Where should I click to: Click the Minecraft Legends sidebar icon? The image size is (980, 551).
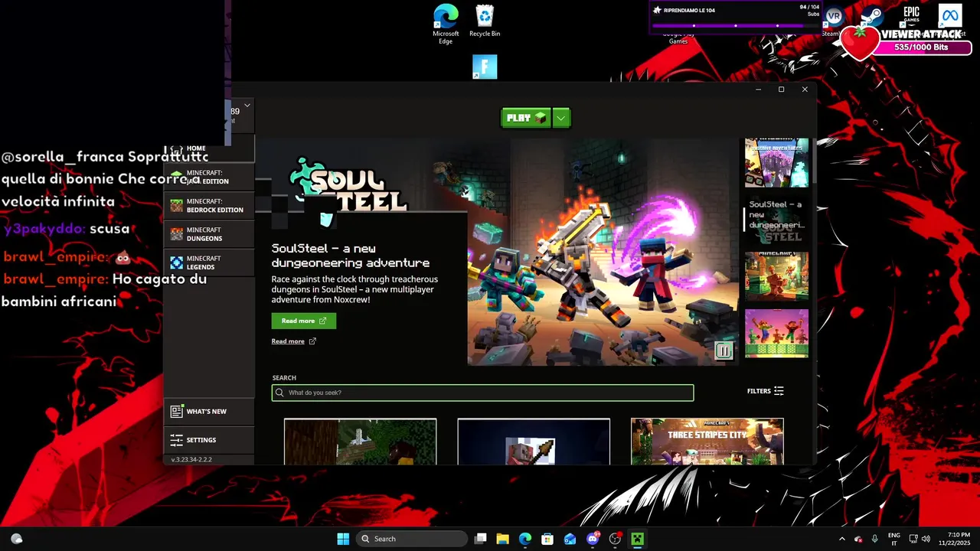pyautogui.click(x=177, y=262)
